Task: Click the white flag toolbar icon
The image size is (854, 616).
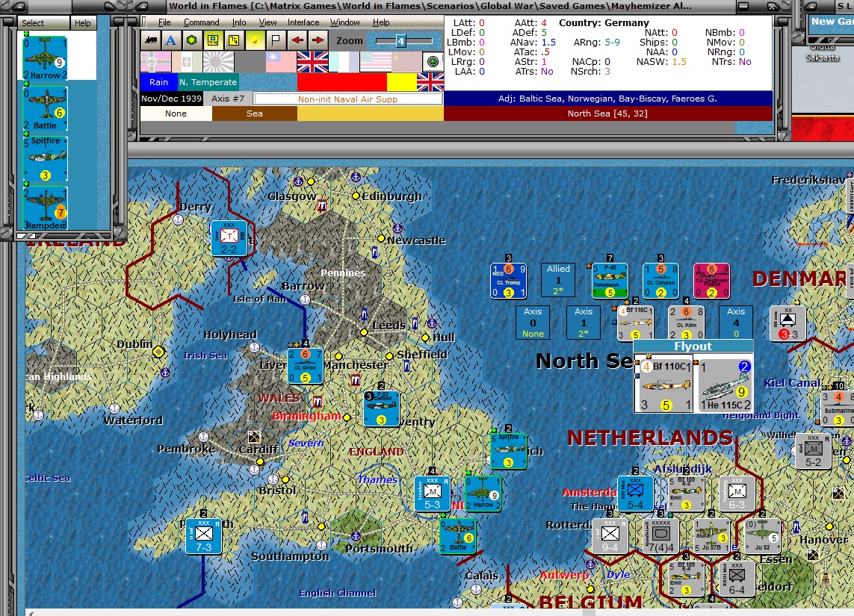Action: (276, 40)
